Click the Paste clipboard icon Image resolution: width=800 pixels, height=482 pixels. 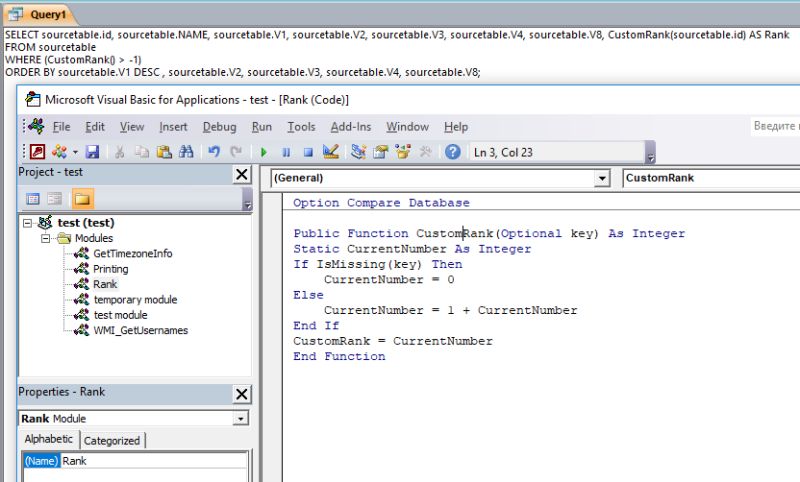pos(164,152)
